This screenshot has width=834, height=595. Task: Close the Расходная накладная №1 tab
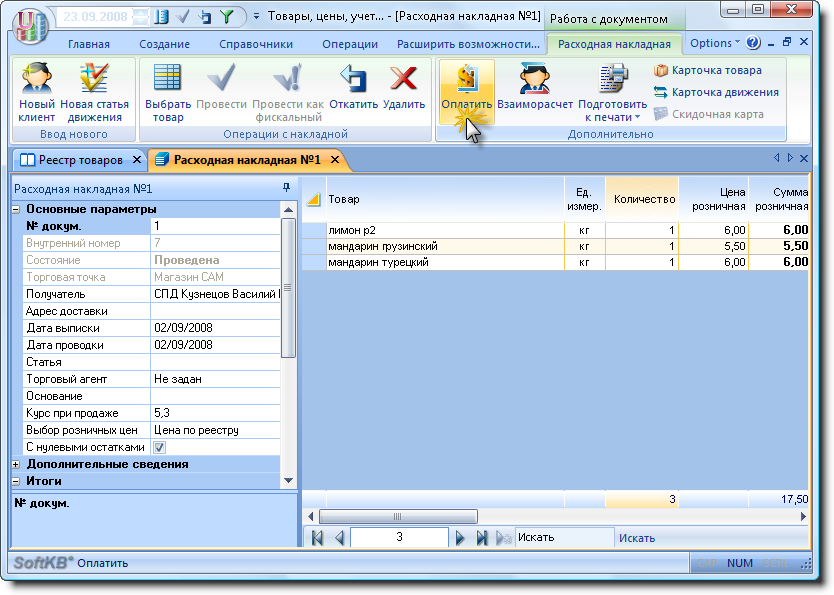pyautogui.click(x=335, y=160)
